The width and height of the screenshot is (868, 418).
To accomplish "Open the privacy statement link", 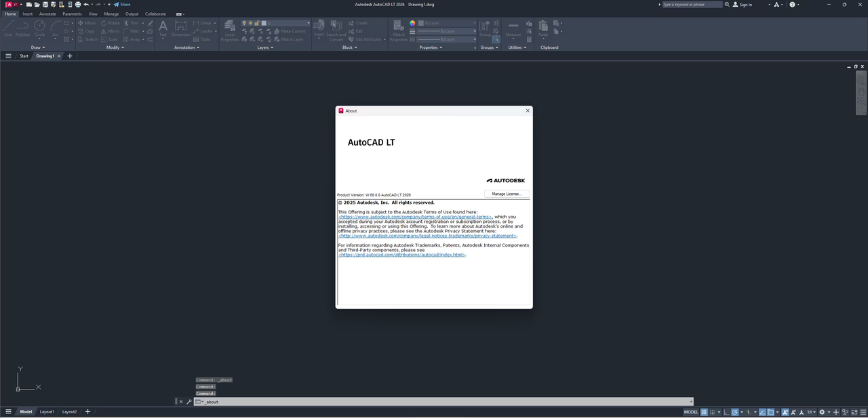I will (x=427, y=236).
